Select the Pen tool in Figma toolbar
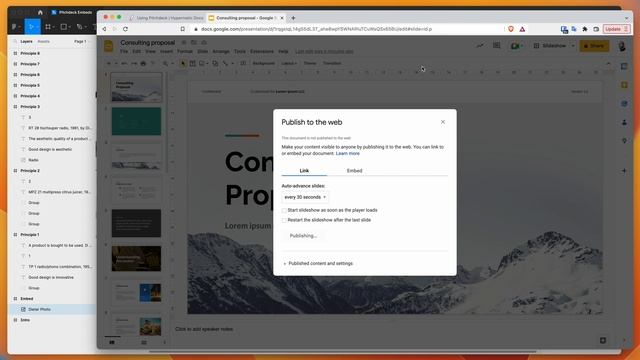Screen dimensions: 640x360 [x=80, y=27]
